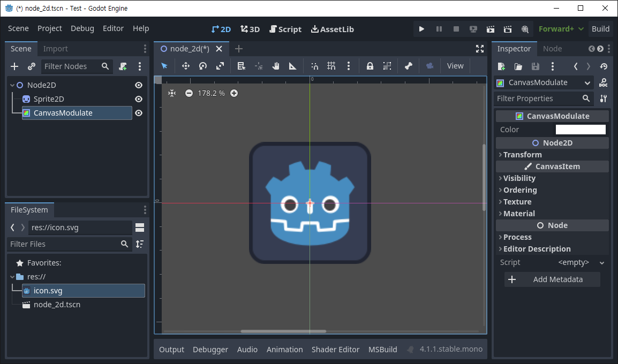Open the Forward+ renderer dropdown

click(x=561, y=29)
